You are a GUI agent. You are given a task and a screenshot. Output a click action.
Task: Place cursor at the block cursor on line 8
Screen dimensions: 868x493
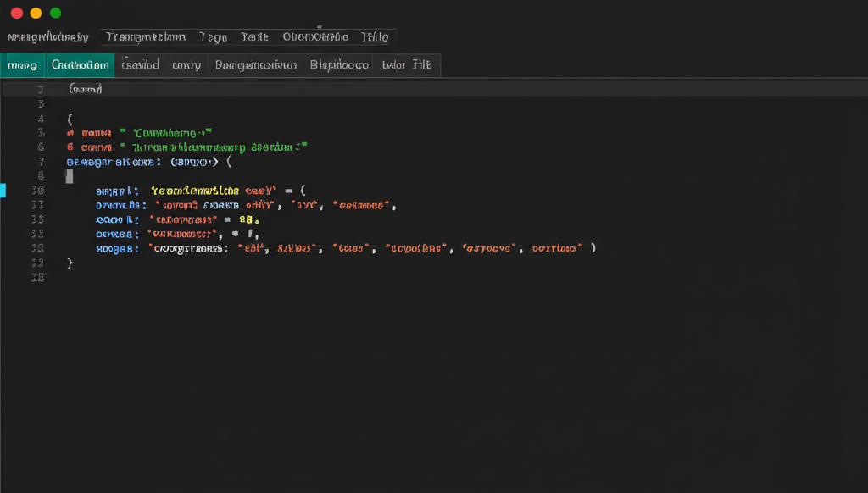click(x=70, y=176)
